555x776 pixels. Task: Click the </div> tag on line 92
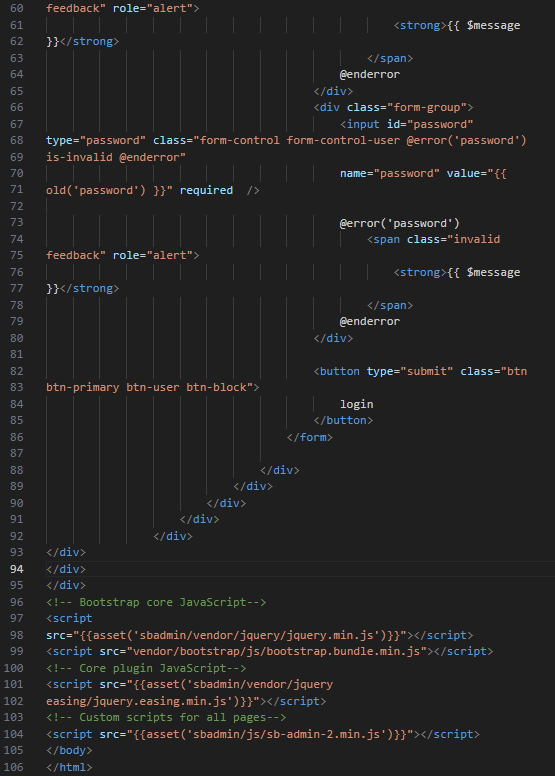coord(173,536)
